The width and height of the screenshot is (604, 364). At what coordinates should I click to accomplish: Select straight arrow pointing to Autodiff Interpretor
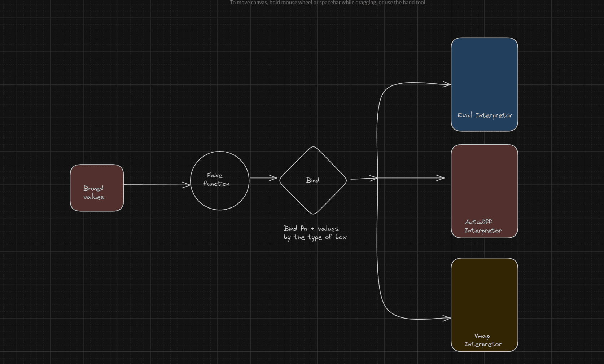click(411, 178)
